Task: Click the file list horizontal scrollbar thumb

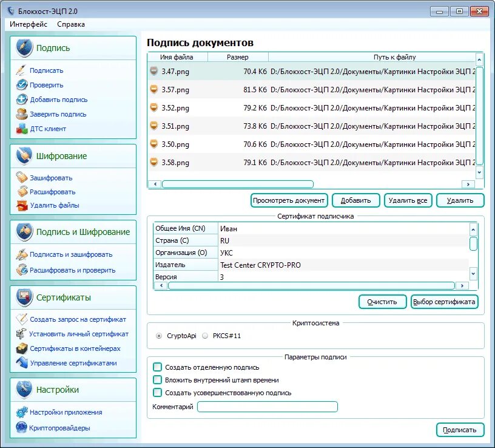Action: click(x=238, y=184)
